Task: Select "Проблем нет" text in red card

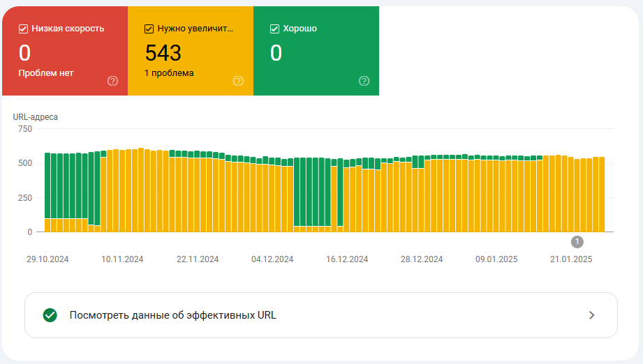Action: [46, 73]
